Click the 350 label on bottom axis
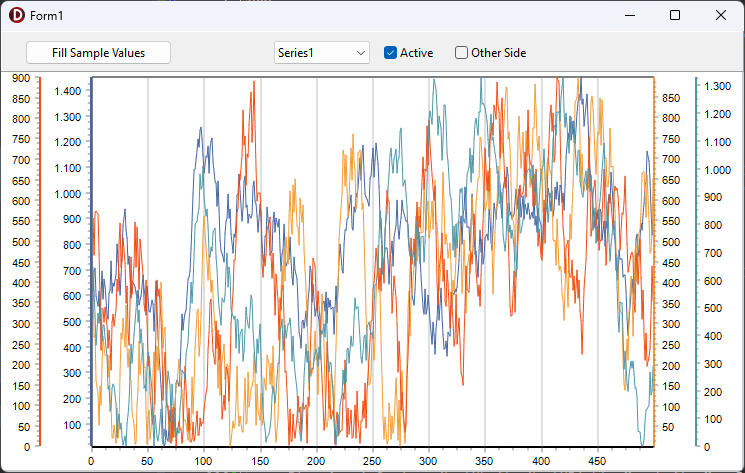 [484, 461]
